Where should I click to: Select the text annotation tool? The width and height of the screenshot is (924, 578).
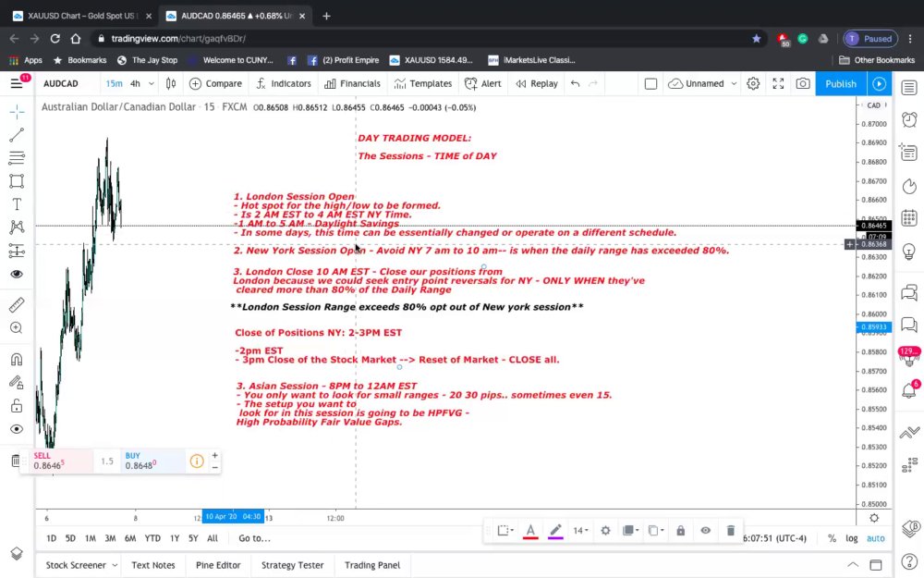(x=17, y=204)
